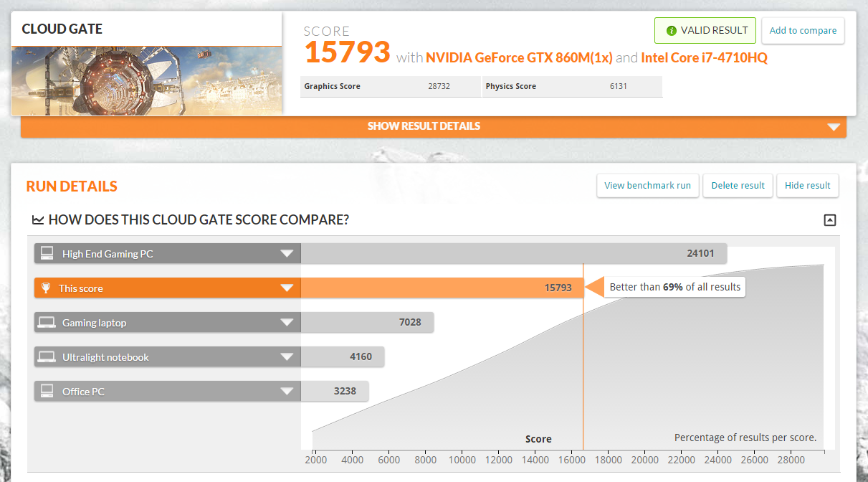868x482 pixels.
Task: Expand the This score dropdown arrow
Action: pos(287,288)
